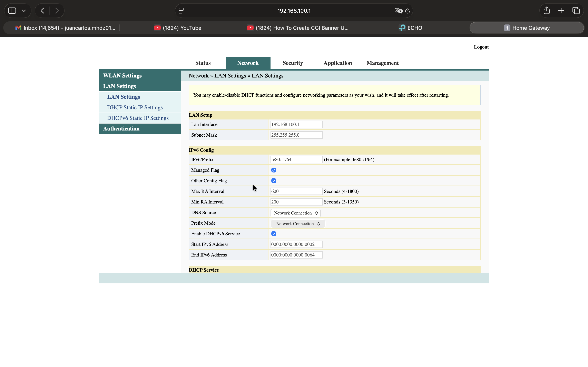Screen dimensions: 588x367
Task: Open DHCP Static IP Settings link
Action: pos(135,107)
